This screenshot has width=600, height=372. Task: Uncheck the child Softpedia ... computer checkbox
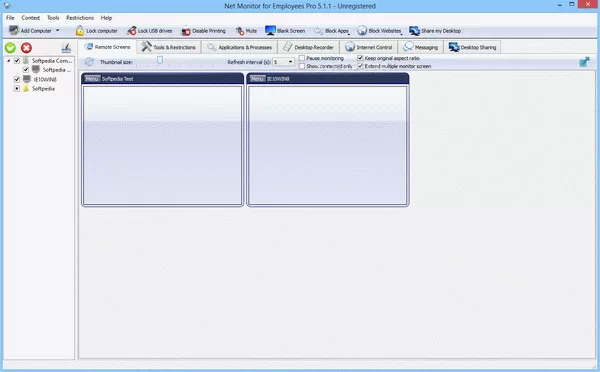click(x=26, y=70)
